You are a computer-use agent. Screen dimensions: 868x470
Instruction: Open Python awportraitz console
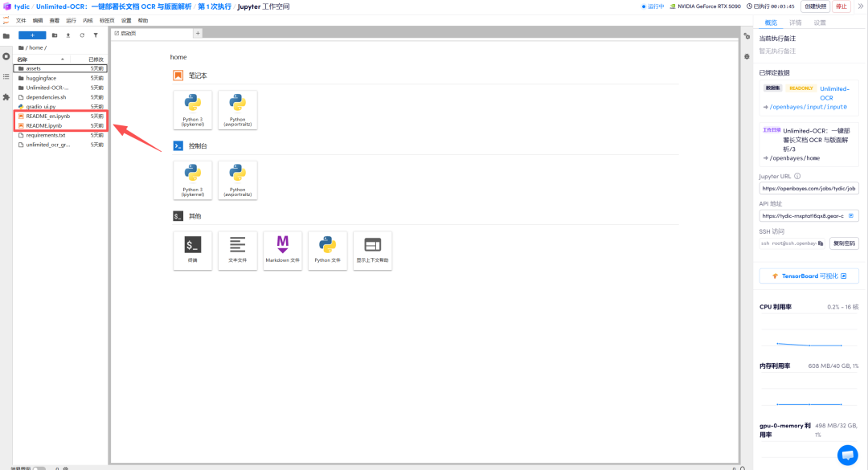click(237, 181)
